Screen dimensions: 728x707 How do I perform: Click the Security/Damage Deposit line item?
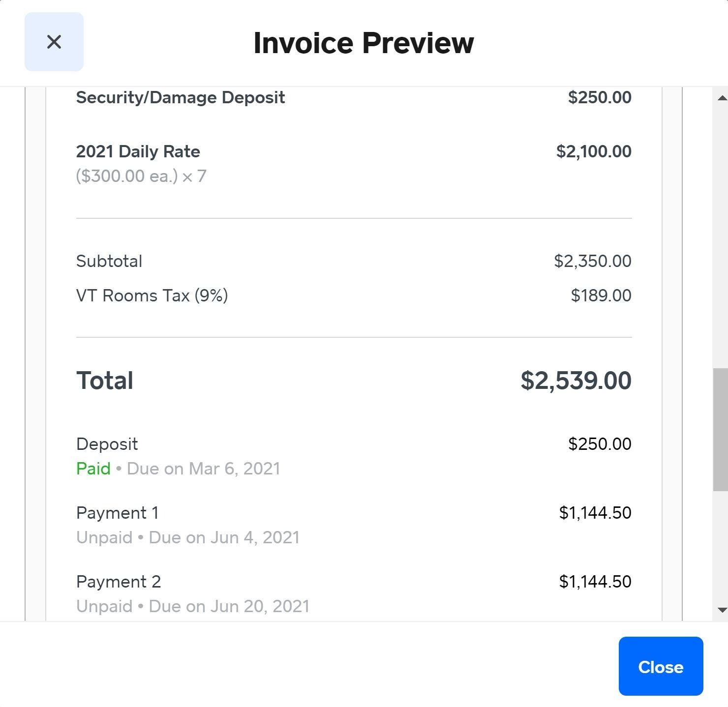point(180,97)
